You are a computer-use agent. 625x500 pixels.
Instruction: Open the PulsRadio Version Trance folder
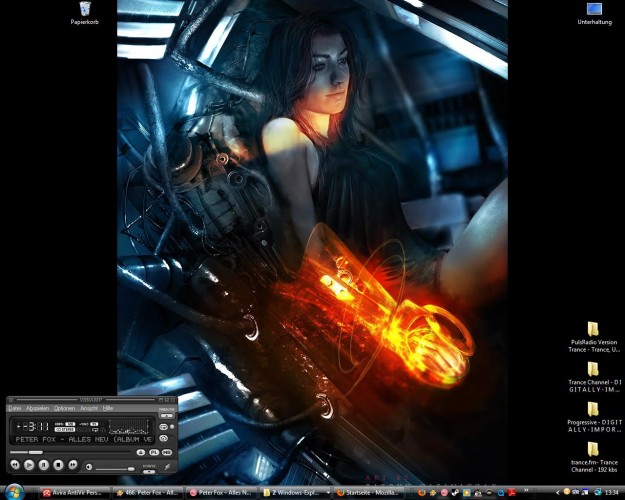[593, 329]
